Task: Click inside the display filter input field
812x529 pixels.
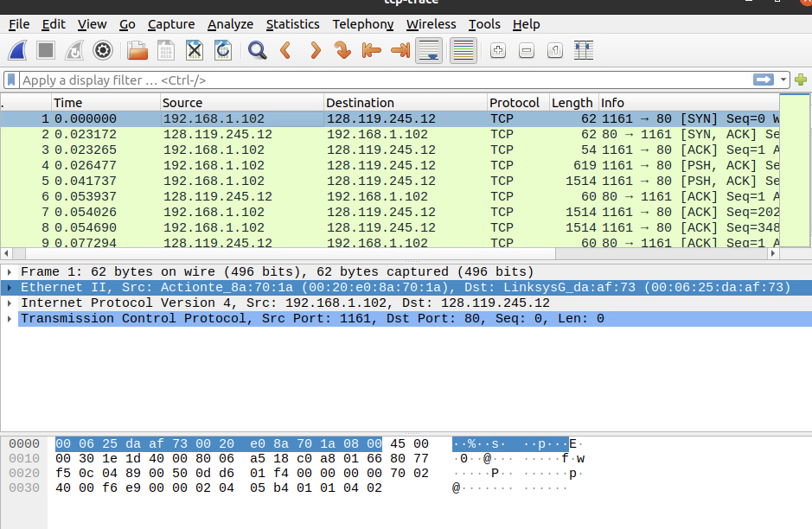Action: [x=346, y=80]
